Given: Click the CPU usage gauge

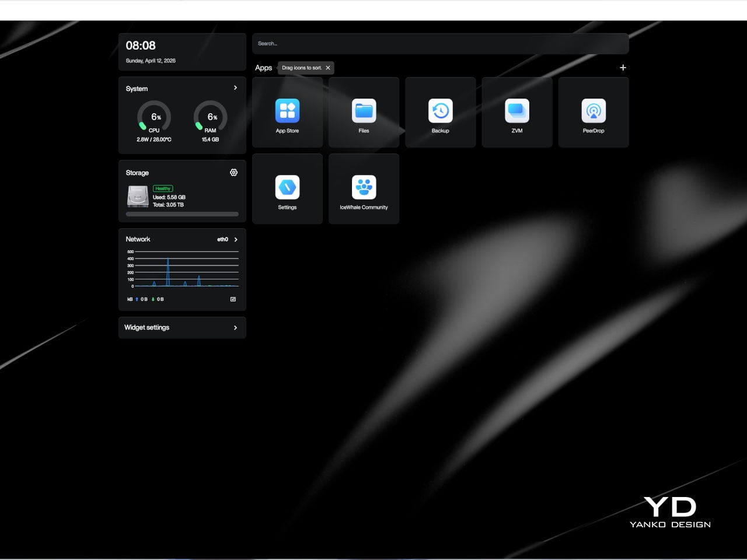Looking at the screenshot, I should 154,117.
